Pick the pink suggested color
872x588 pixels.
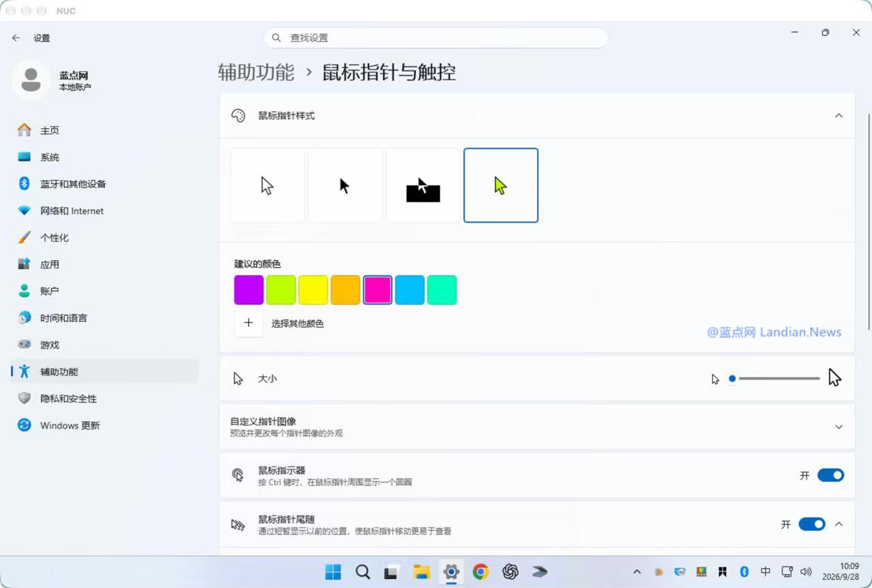[x=377, y=290]
